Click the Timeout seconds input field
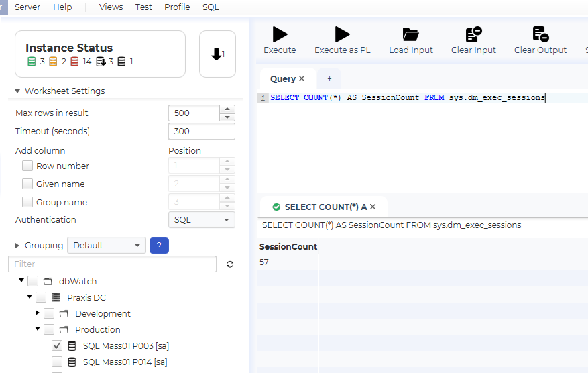 (201, 131)
